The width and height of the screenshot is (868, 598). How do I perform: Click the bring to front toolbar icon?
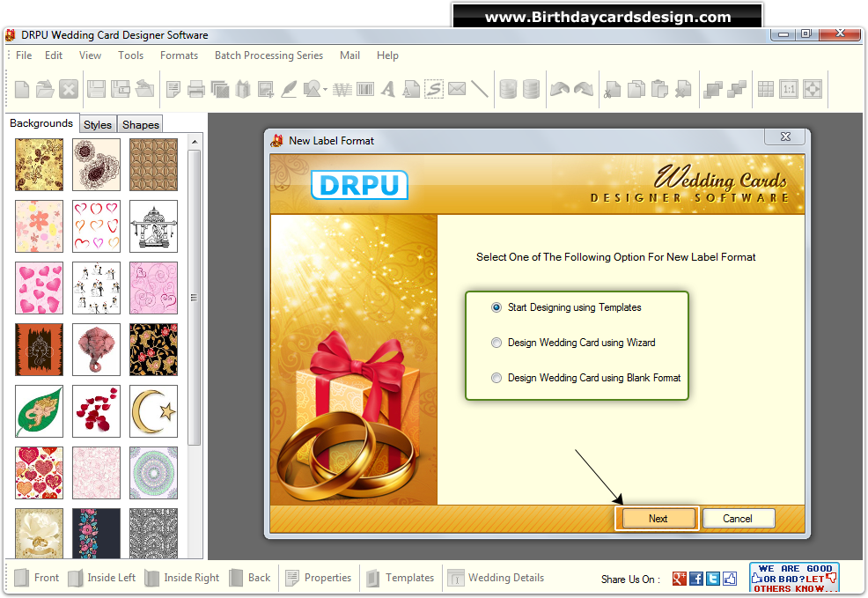click(713, 89)
